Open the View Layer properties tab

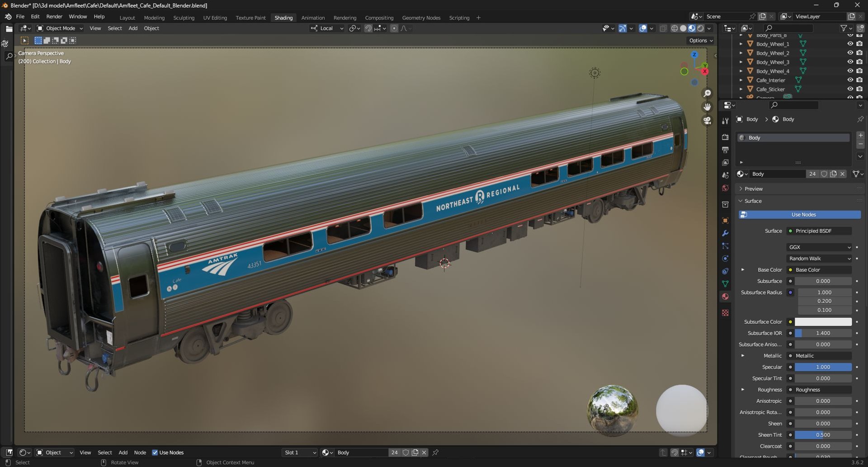coord(725,162)
